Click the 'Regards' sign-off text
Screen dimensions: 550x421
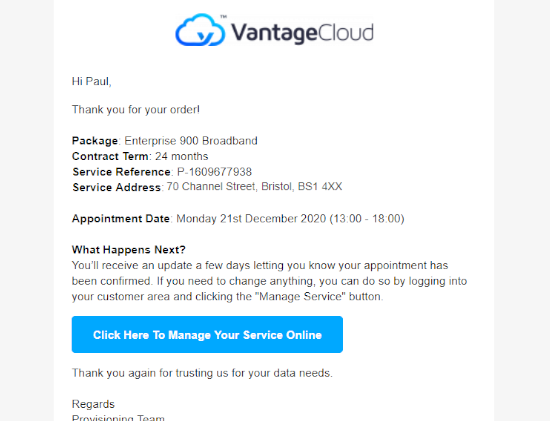click(x=93, y=404)
